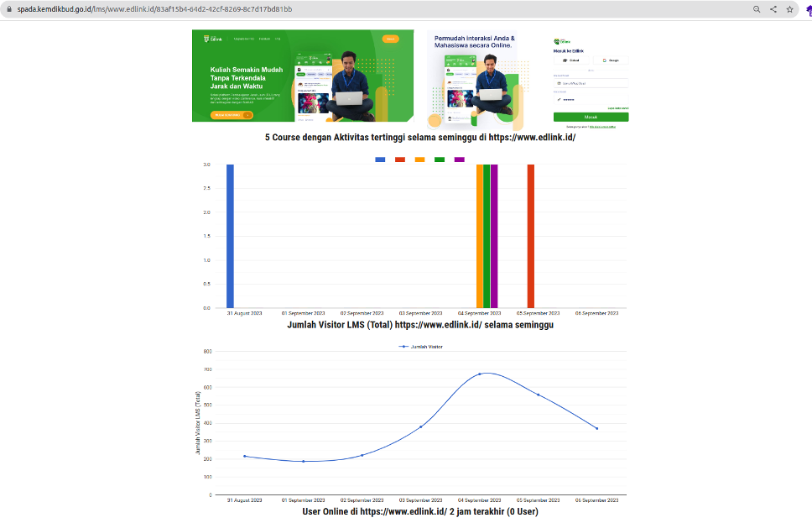The width and height of the screenshot is (812, 523).
Task: Click the 31 August data point on visitor line
Action: pos(245,456)
